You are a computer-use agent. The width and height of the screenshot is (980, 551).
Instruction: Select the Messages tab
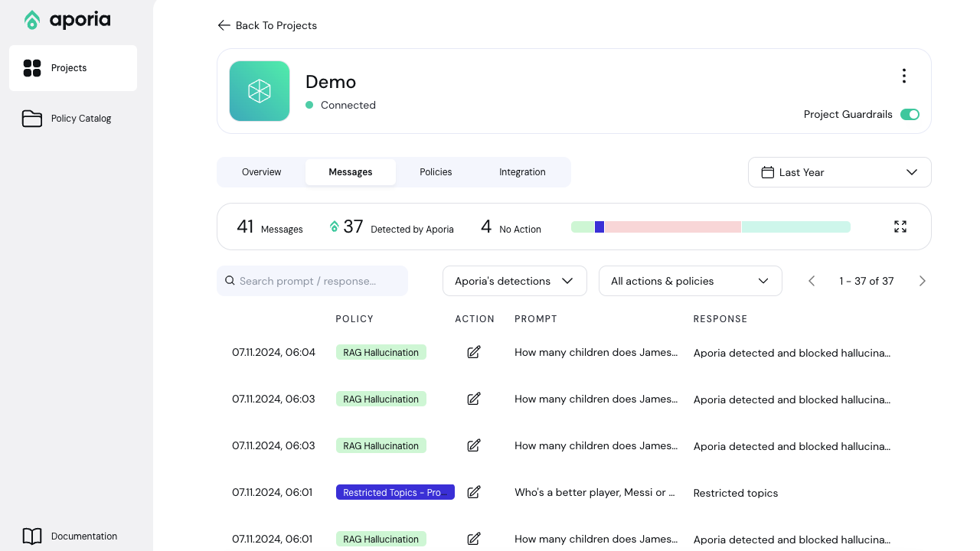click(x=351, y=172)
